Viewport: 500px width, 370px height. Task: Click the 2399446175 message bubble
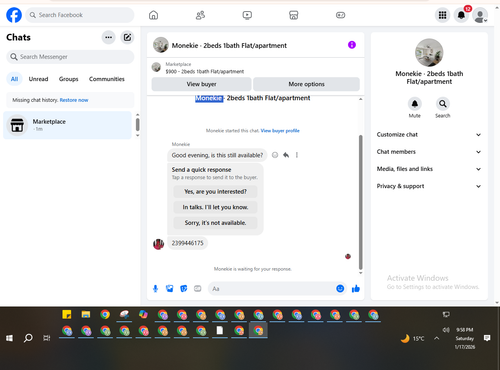point(187,243)
